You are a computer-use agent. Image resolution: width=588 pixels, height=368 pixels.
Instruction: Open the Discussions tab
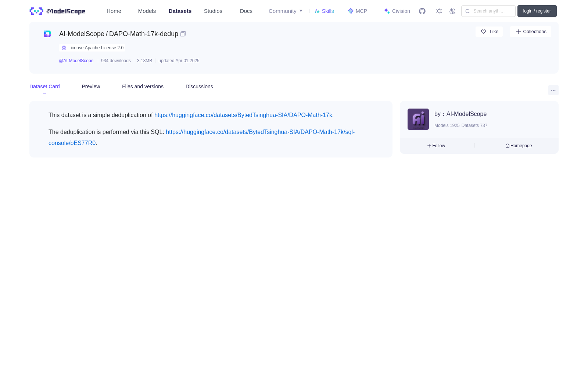[199, 86]
